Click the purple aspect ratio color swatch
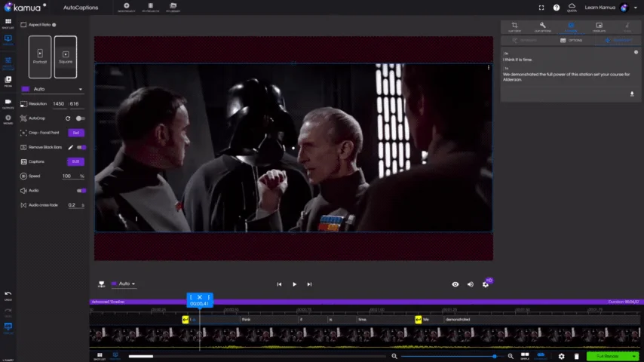Image resolution: width=644 pixels, height=362 pixels. 26,89
